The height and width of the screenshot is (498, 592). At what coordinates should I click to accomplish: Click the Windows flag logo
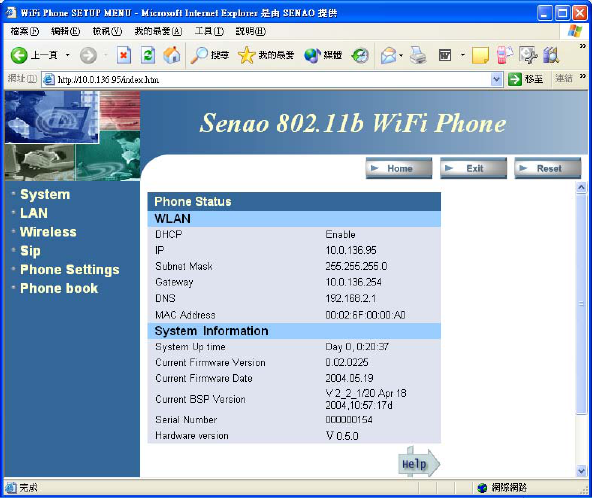(575, 31)
